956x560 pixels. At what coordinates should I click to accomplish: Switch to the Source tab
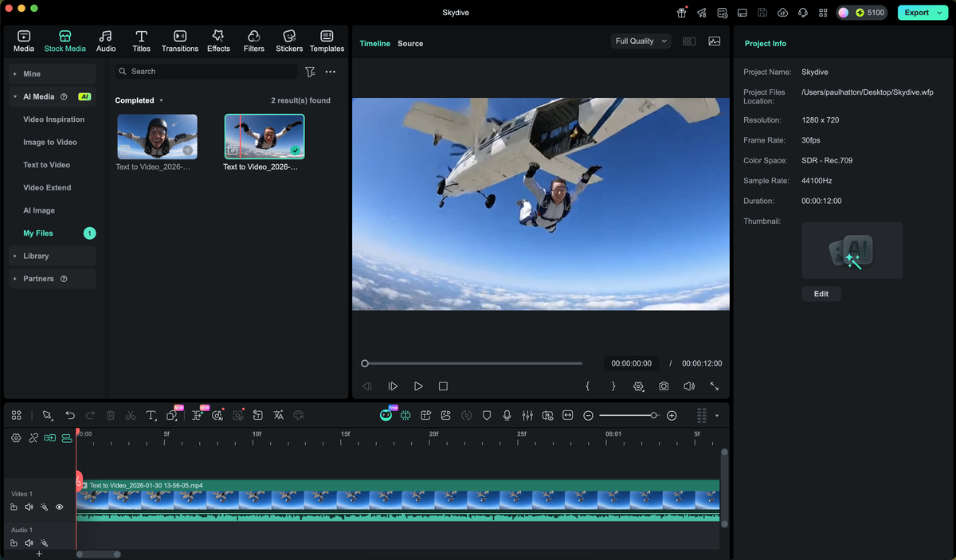tap(410, 44)
